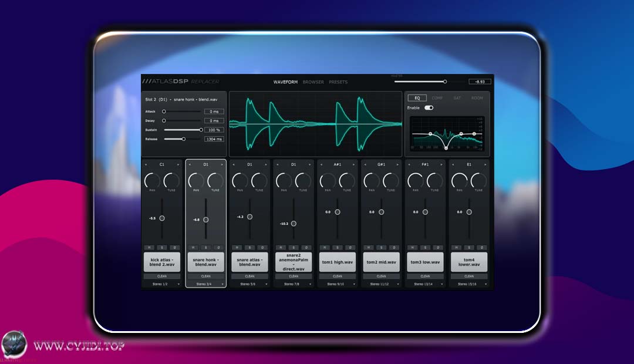Click the previous-note arrow beside G#1

pos(365,164)
